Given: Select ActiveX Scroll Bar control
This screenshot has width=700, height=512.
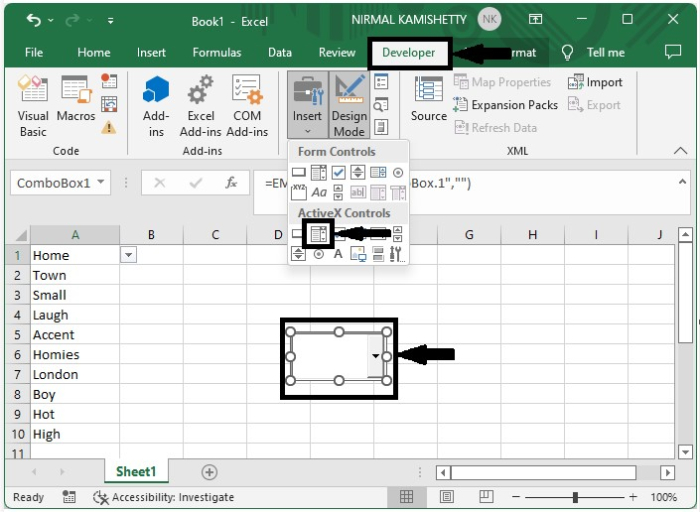Looking at the screenshot, I should pos(397,233).
